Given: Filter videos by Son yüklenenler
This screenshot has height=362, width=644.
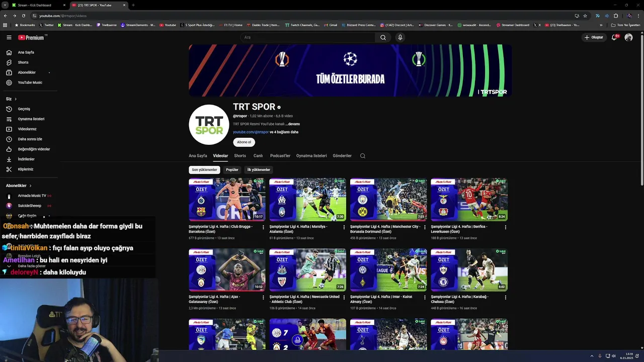Looking at the screenshot, I should [x=204, y=170].
